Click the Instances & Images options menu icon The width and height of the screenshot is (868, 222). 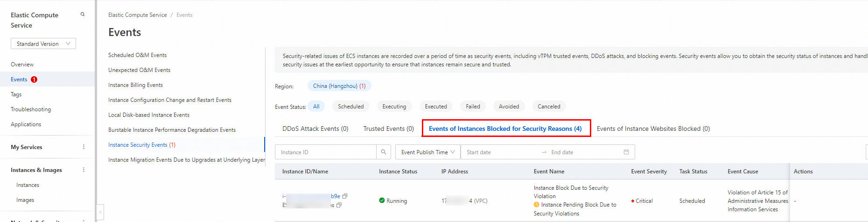pyautogui.click(x=84, y=170)
